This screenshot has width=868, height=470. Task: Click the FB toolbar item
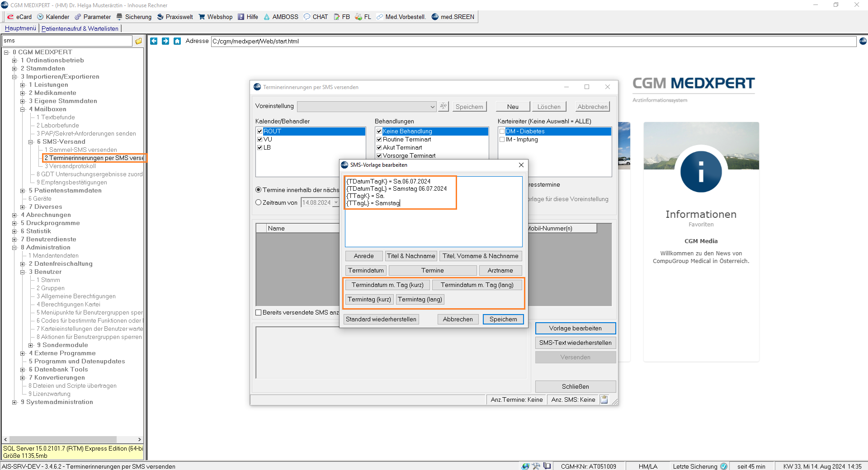point(342,17)
